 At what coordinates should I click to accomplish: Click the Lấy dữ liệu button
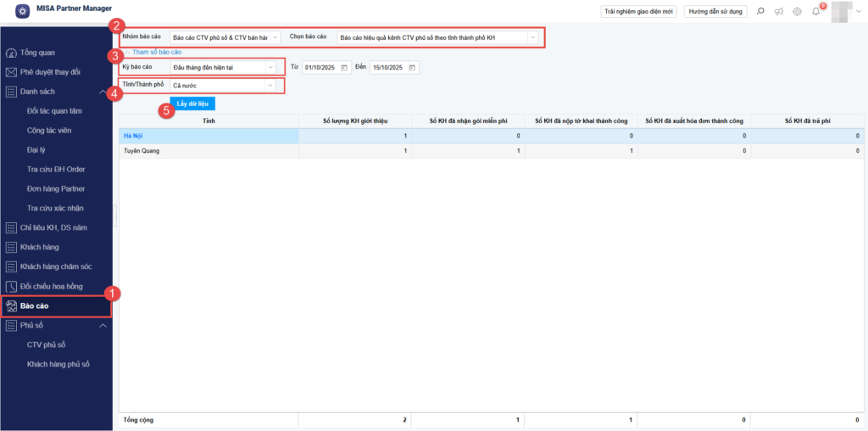click(192, 104)
